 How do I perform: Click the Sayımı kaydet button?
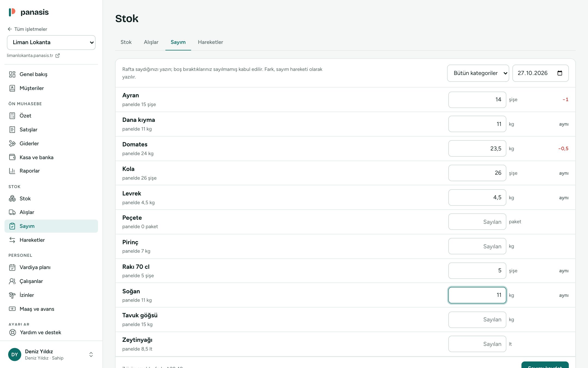(x=545, y=365)
